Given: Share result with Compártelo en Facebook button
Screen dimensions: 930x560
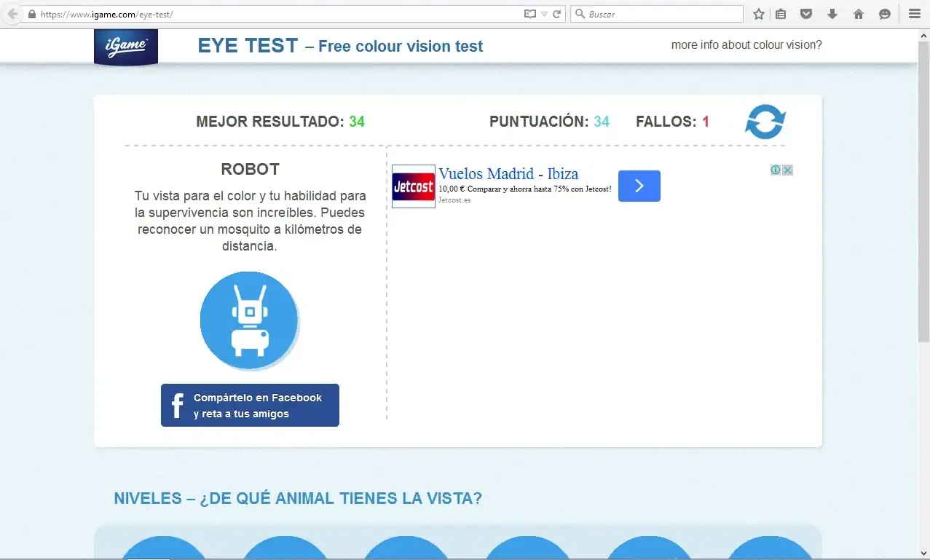Looking at the screenshot, I should pos(250,405).
